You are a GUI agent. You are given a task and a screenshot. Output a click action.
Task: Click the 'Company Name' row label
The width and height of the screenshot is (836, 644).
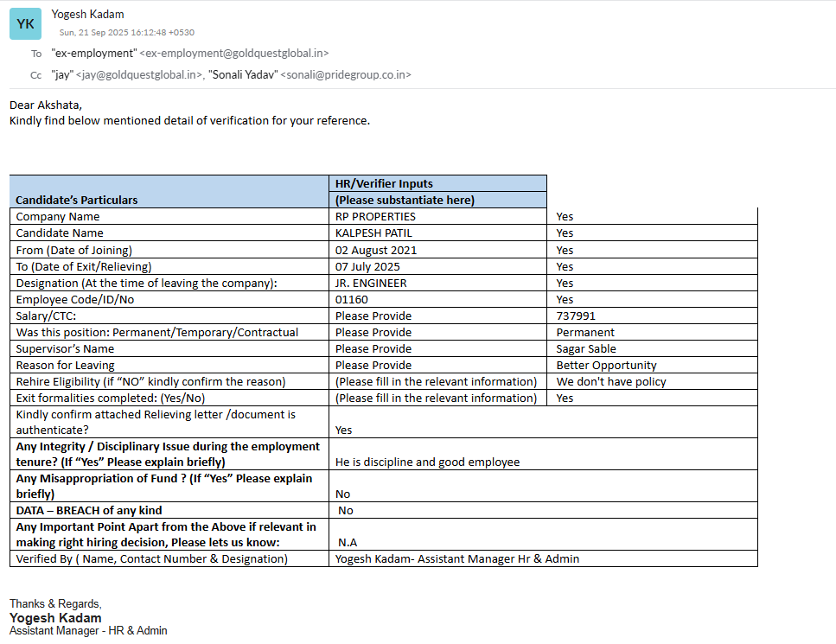58,216
